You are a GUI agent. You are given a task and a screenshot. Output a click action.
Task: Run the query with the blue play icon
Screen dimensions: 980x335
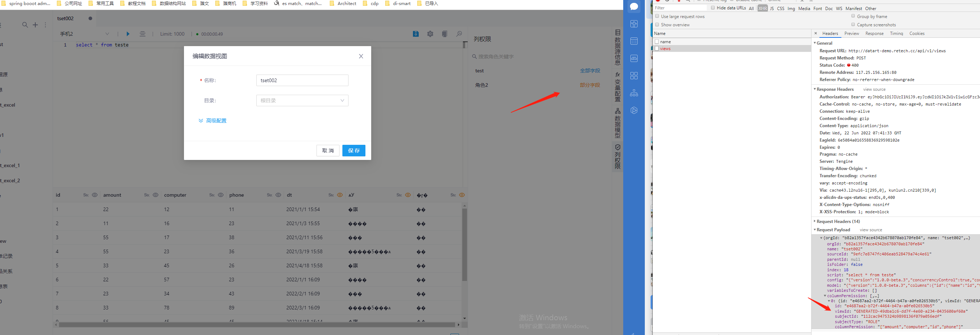(128, 33)
